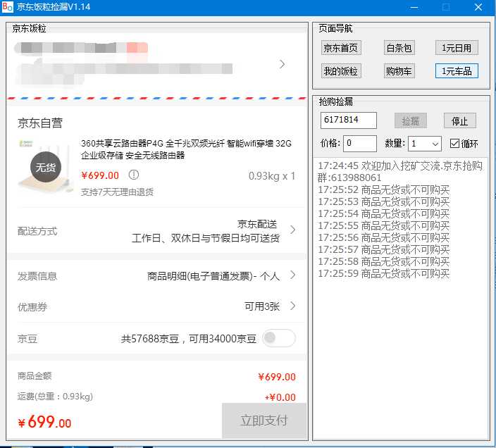Image resolution: width=496 pixels, height=448 pixels.
Task: Open the 购物车 page
Action: pyautogui.click(x=399, y=71)
